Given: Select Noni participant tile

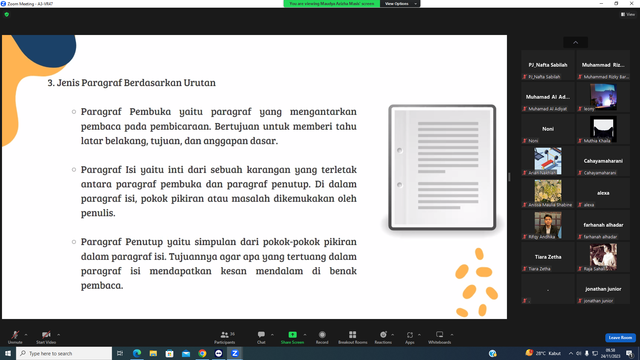Looking at the screenshot, I should point(548,129).
